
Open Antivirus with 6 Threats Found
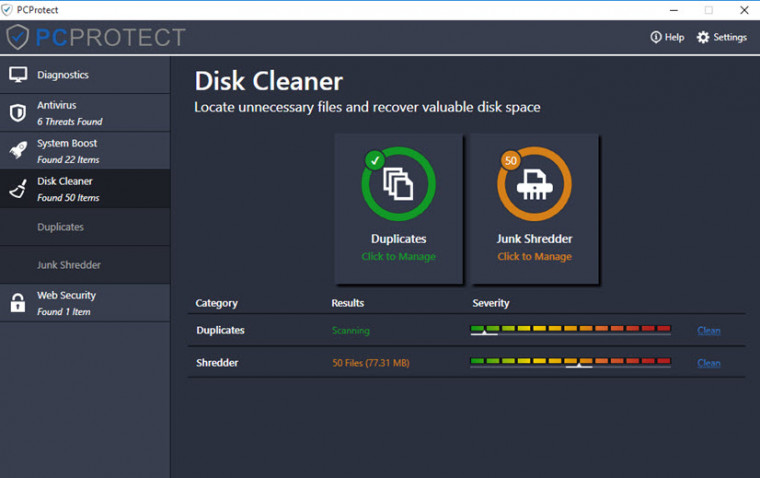[x=85, y=113]
